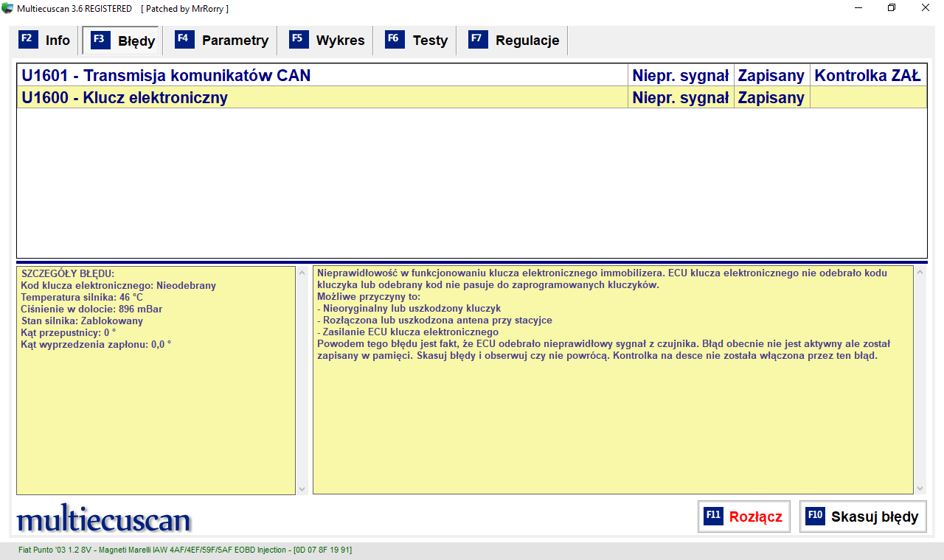The image size is (944, 560).
Task: Click the F4 key badge beside Parametry
Action: point(184,40)
